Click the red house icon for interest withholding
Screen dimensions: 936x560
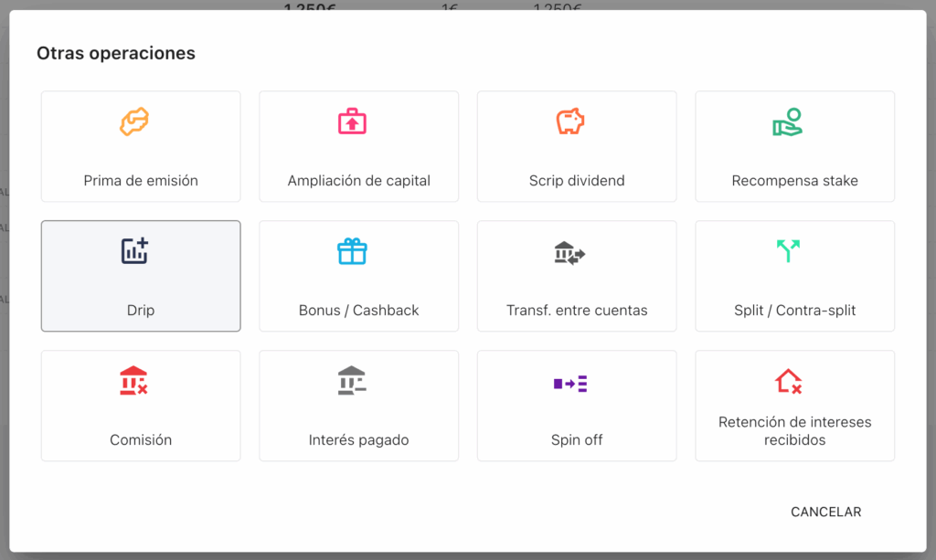coord(787,381)
